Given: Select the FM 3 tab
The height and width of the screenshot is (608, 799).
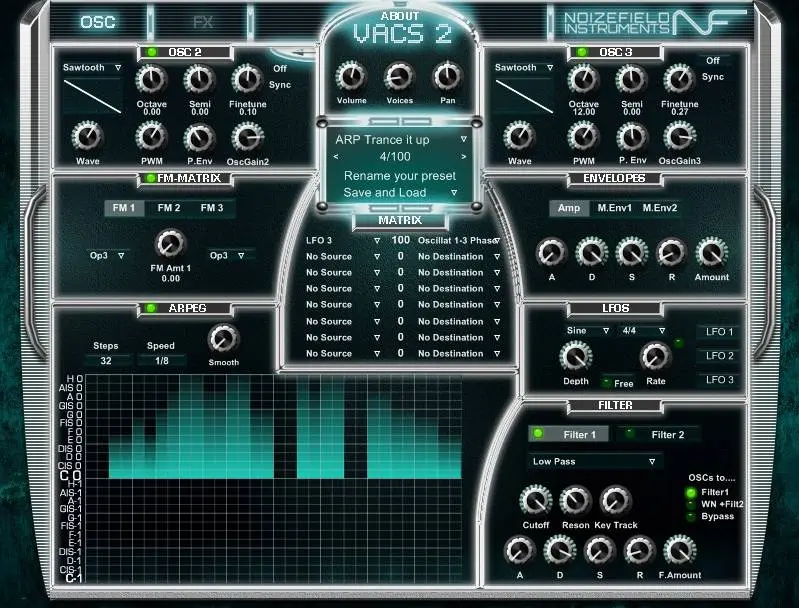Looking at the screenshot, I should 212,208.
